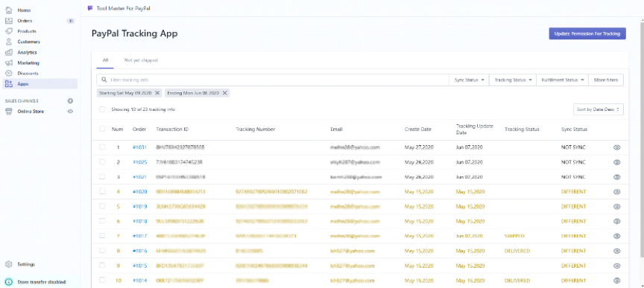
Task: Focus the Filter tracking info search field
Action: click(x=272, y=80)
